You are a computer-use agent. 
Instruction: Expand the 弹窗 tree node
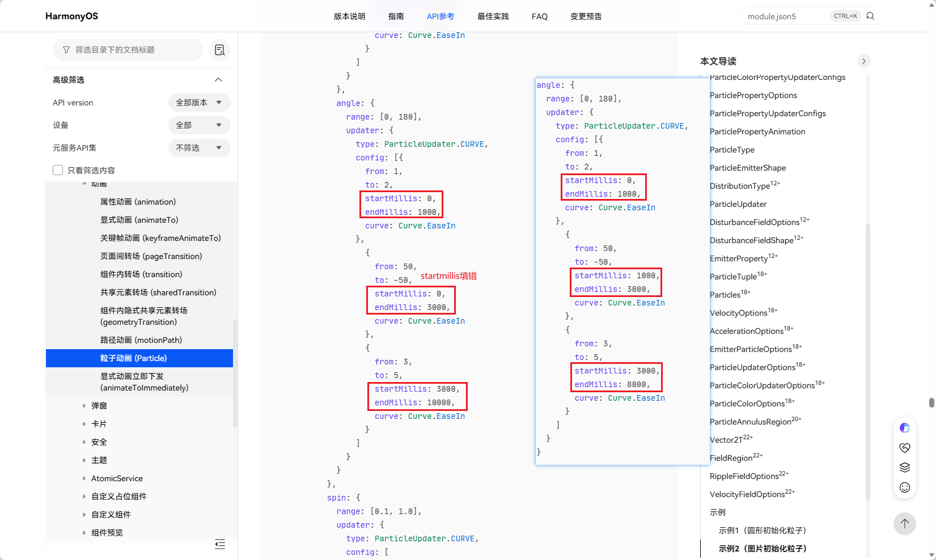tap(84, 406)
